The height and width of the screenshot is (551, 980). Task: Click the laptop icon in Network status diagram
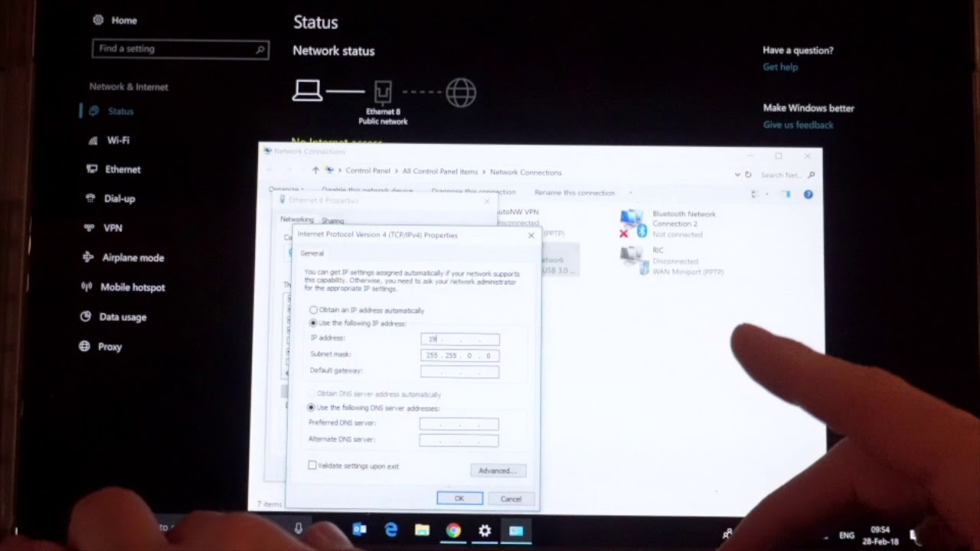pos(308,91)
